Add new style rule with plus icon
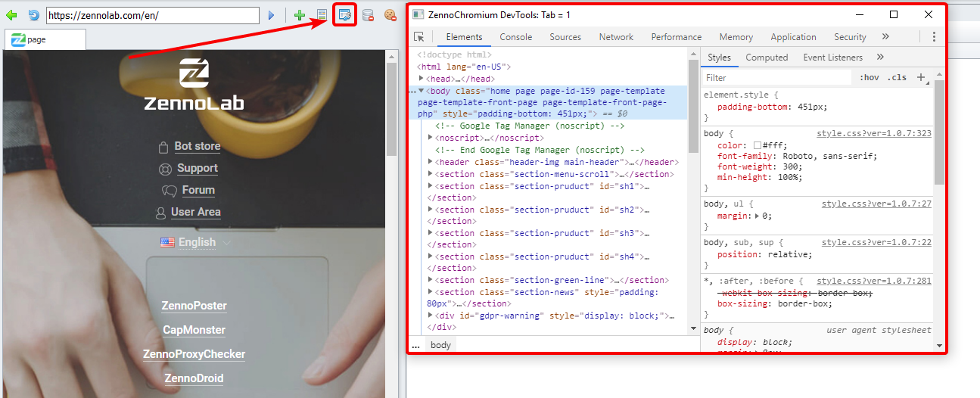 tap(921, 77)
